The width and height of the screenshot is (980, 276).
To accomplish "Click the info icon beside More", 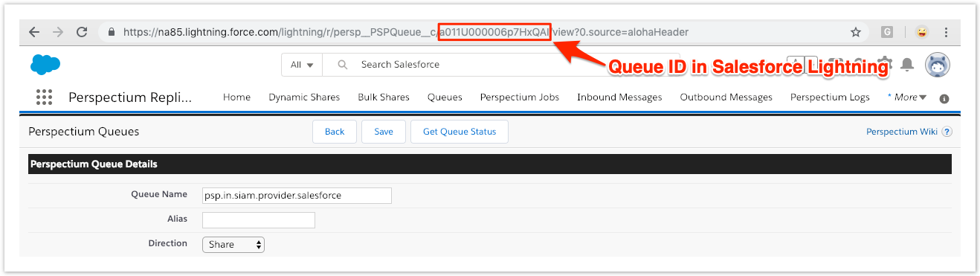I will (x=944, y=98).
